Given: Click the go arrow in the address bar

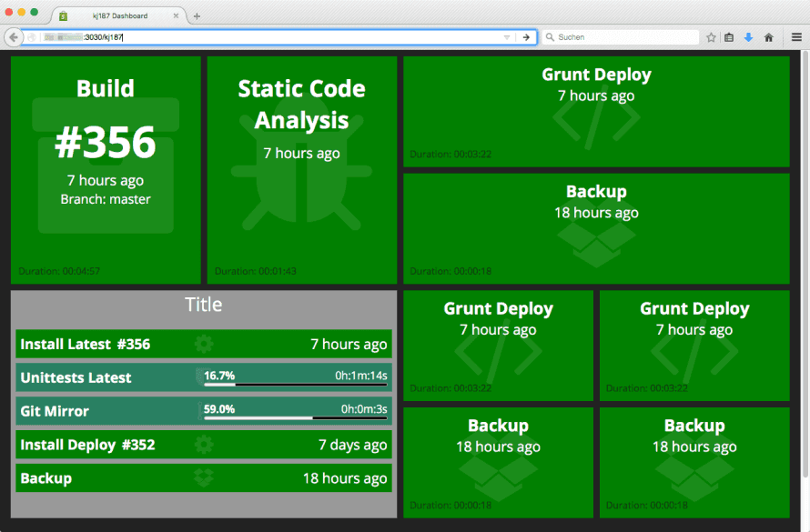Looking at the screenshot, I should coord(526,37).
